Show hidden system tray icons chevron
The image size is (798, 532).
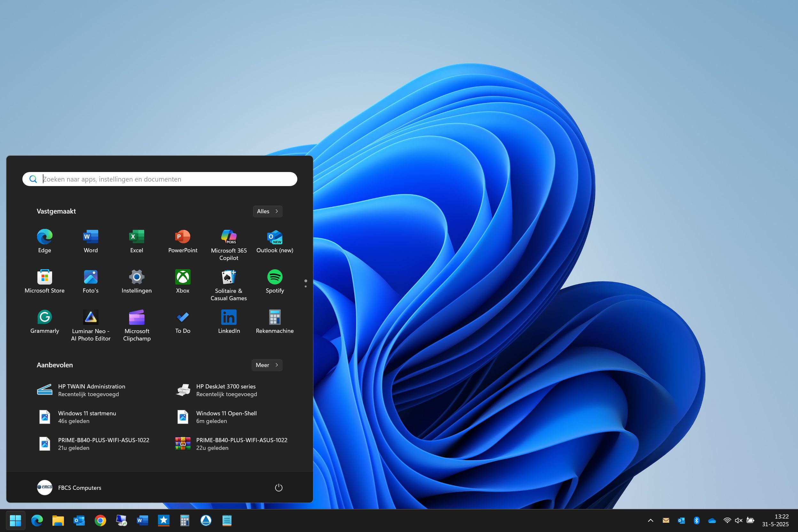tap(650, 520)
